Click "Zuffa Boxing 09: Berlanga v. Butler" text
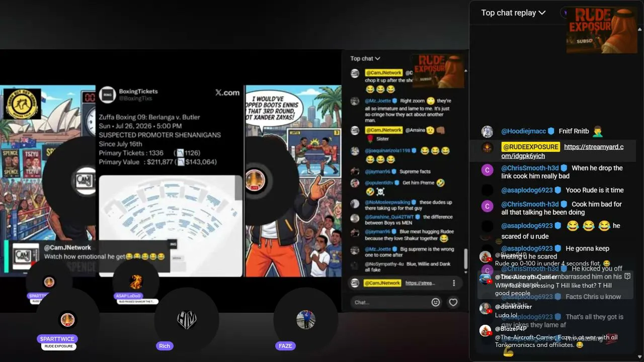 coord(149,117)
